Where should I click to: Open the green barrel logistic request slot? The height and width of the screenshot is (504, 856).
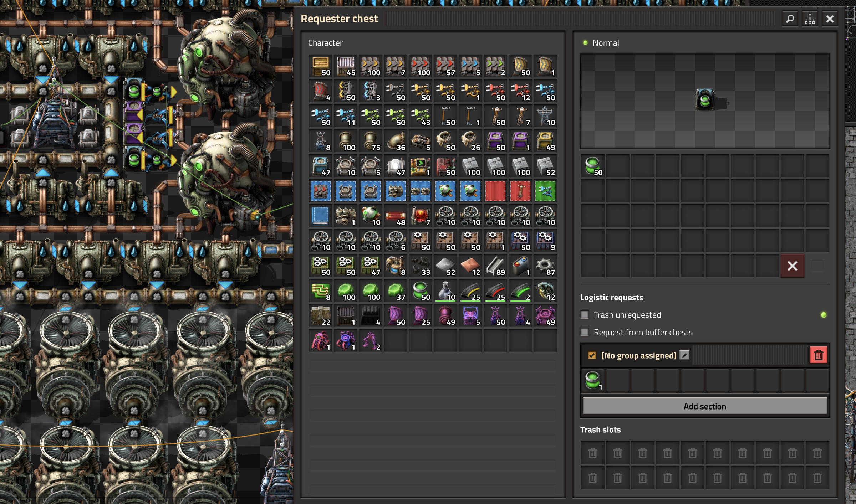point(593,381)
